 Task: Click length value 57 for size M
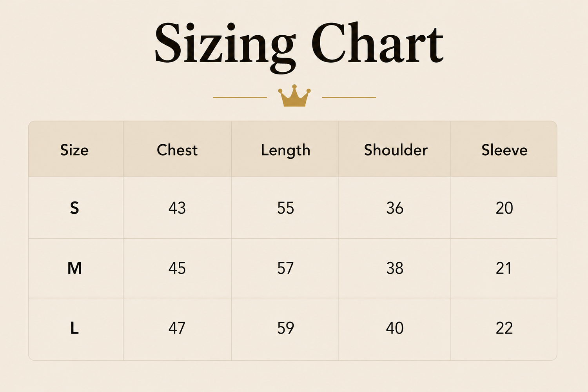[x=285, y=269]
